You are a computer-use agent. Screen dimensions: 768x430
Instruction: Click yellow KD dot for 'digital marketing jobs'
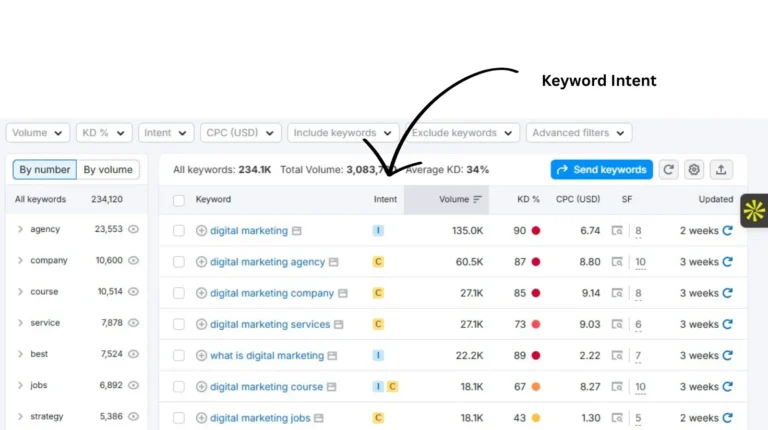(x=536, y=418)
